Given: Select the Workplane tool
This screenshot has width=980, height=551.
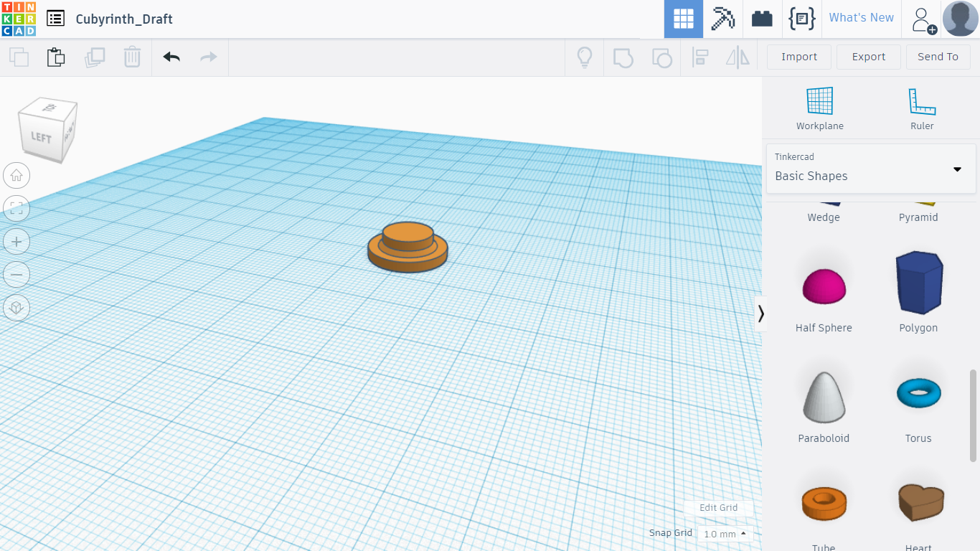Looking at the screenshot, I should (x=820, y=109).
